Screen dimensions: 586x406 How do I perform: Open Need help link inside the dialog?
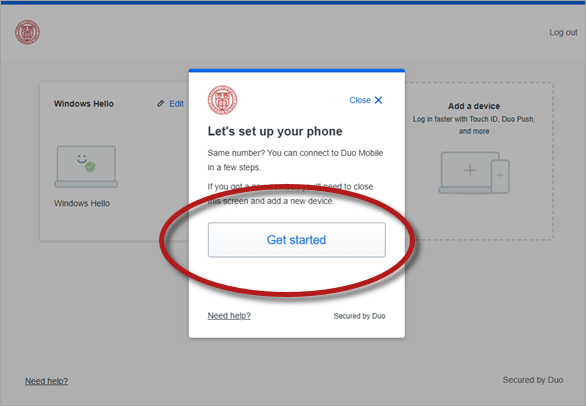click(229, 316)
